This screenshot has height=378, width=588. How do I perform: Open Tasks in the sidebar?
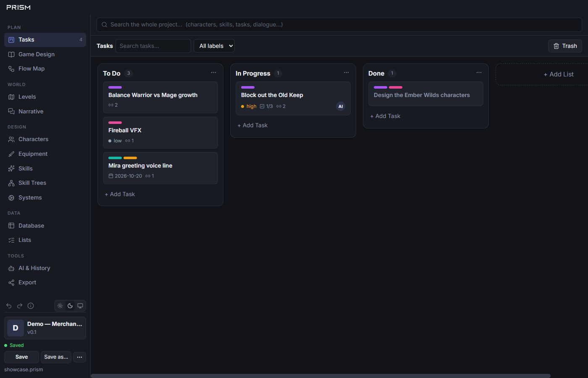click(45, 39)
